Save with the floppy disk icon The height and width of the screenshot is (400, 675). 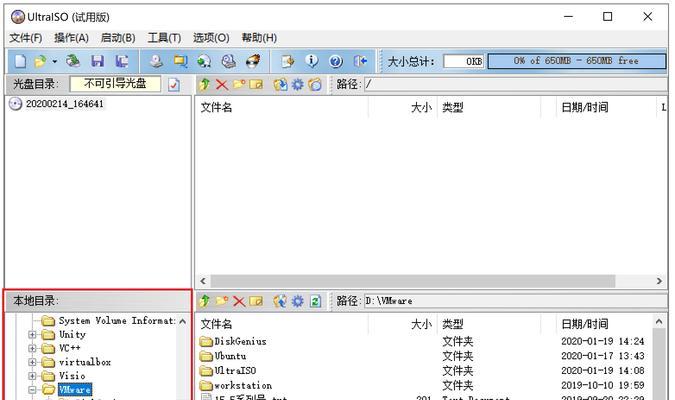point(98,61)
